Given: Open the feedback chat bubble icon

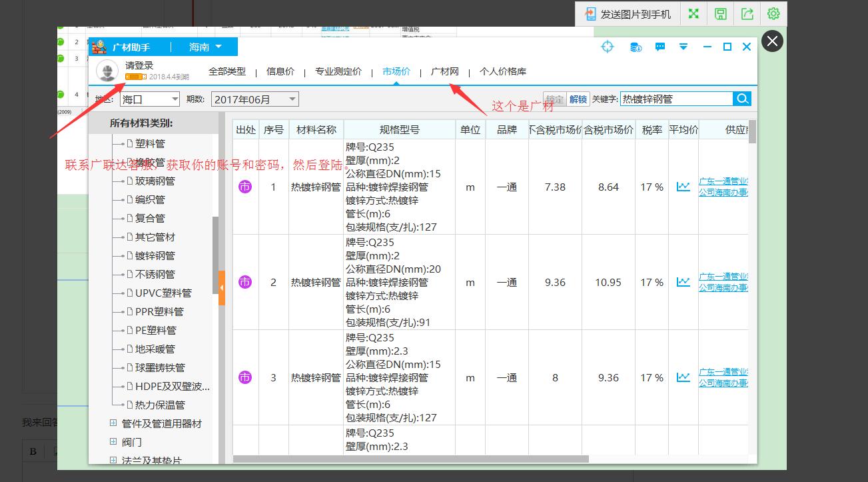Looking at the screenshot, I should [660, 47].
